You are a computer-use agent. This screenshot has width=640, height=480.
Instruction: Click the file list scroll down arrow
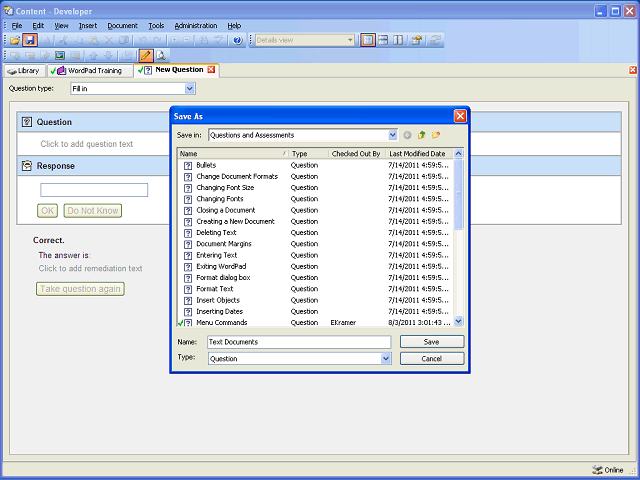[x=458, y=321]
